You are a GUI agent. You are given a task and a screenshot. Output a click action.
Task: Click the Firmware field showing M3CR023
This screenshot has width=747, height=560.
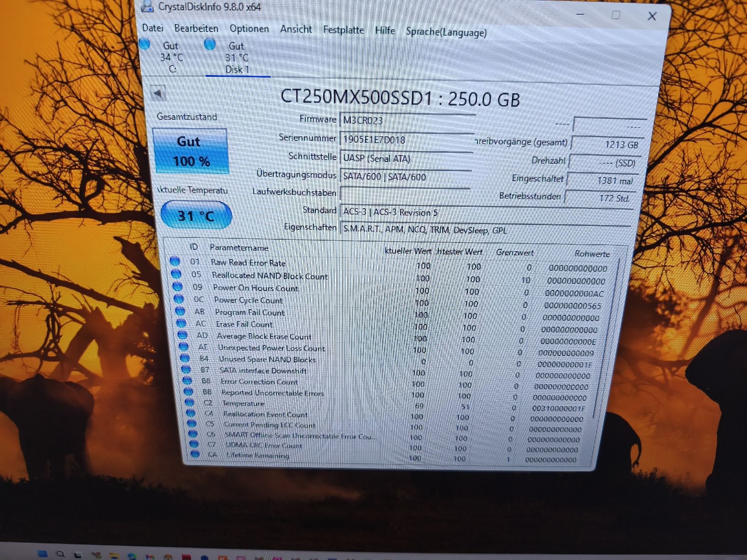407,120
